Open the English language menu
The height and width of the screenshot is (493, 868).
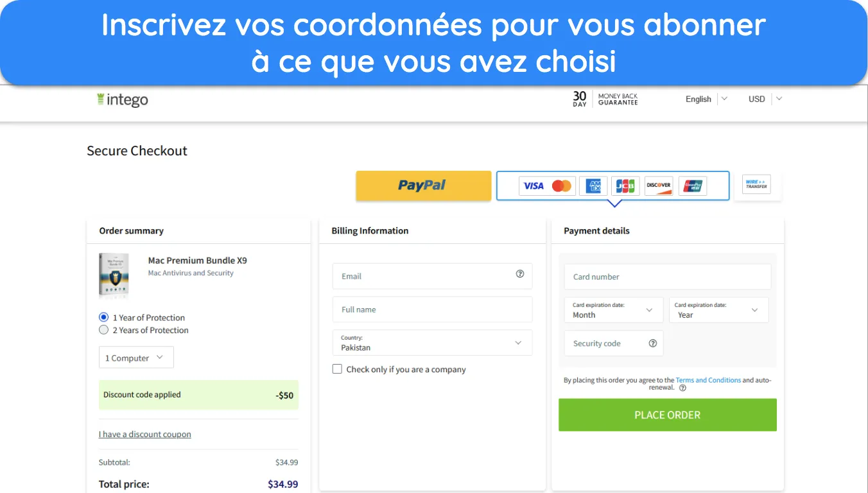(706, 99)
